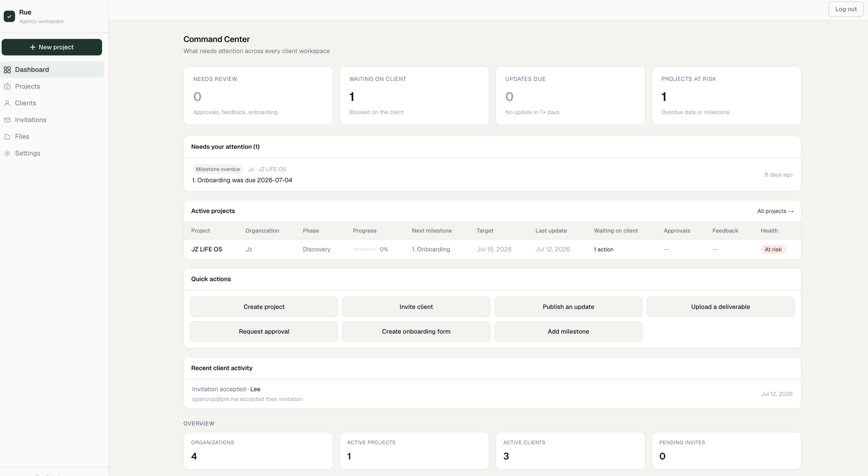Click the Command Center heading

click(x=217, y=39)
